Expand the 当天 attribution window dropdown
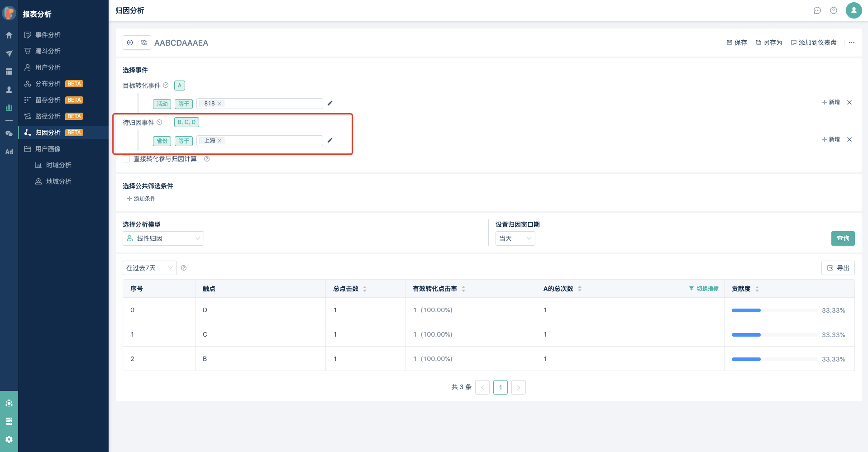 [515, 238]
